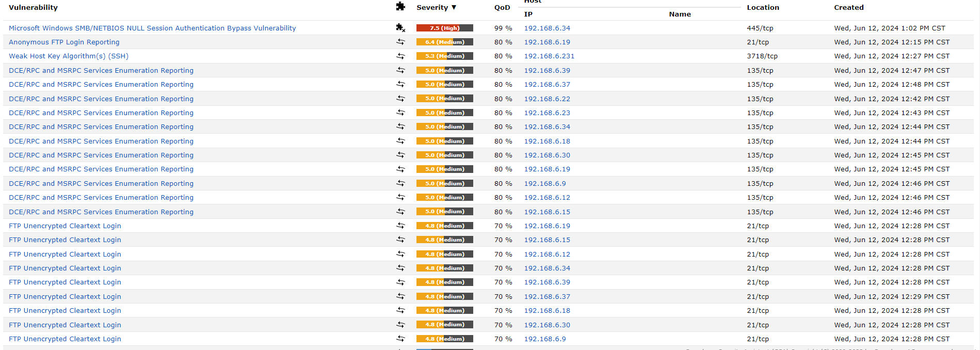
Task: Sort results by Location column header
Action: coord(763,7)
